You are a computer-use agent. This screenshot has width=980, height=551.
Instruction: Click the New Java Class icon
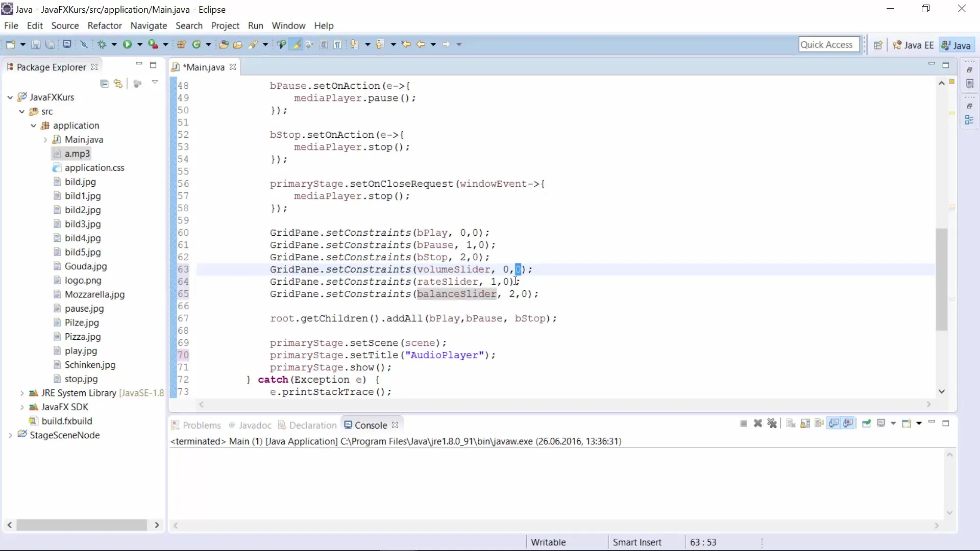click(197, 45)
